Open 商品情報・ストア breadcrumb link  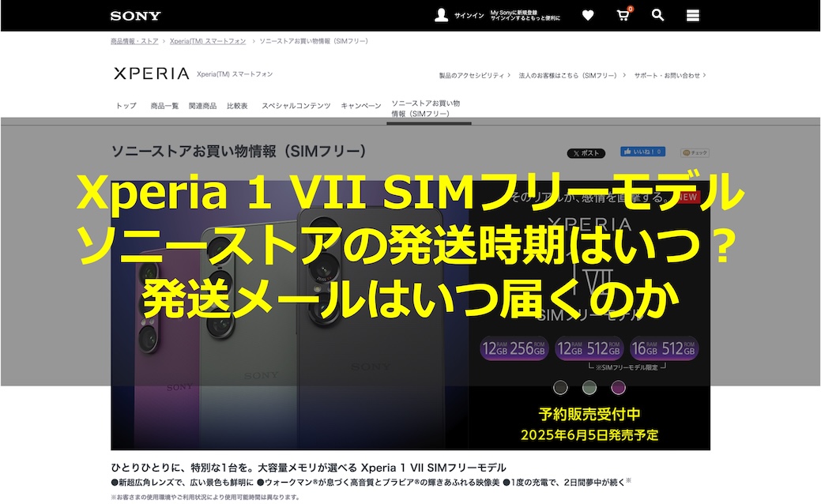point(134,41)
